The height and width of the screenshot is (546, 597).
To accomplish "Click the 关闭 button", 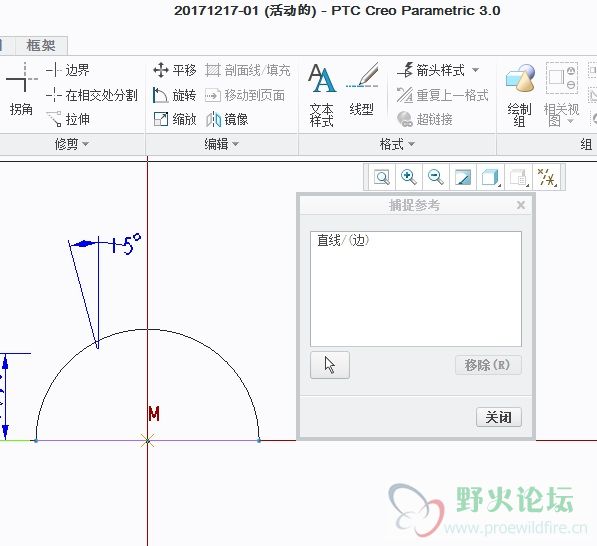I will [x=498, y=417].
